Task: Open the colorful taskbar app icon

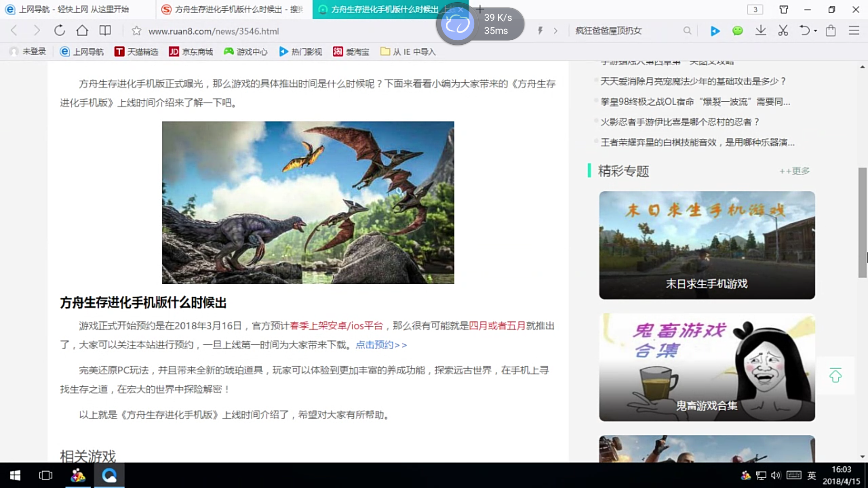Action: click(x=78, y=475)
